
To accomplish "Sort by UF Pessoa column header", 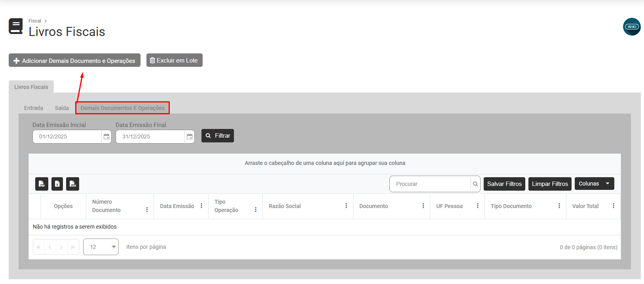I will coord(449,206).
